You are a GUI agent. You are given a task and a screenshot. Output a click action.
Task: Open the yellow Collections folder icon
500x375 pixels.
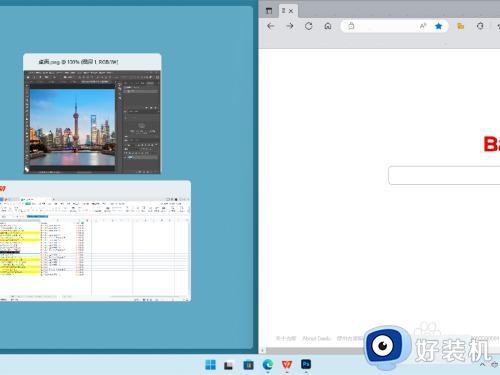tap(461, 26)
